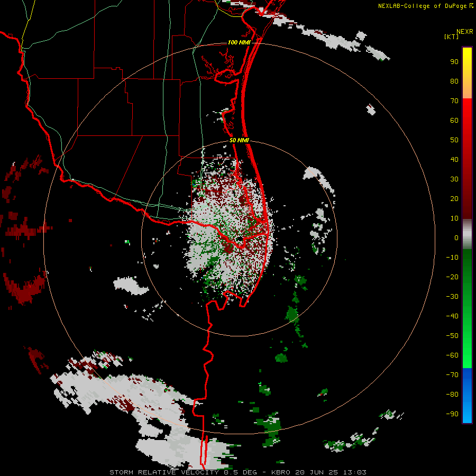Click the -10 label on velocity scale
The width and height of the screenshot is (476, 476).
452,258
